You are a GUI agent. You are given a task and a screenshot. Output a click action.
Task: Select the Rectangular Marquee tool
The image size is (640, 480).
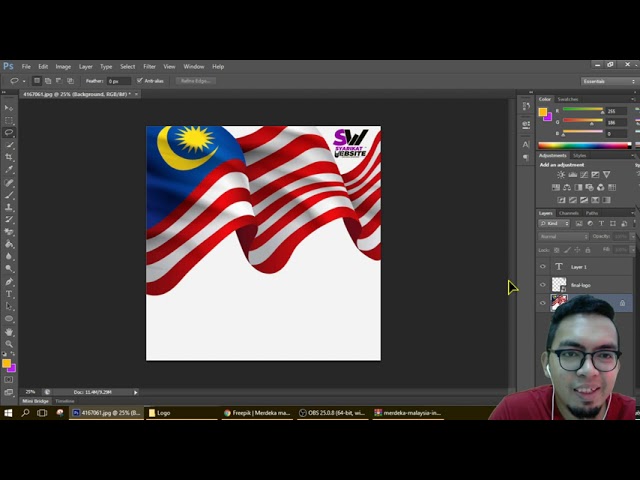[x=9, y=121]
